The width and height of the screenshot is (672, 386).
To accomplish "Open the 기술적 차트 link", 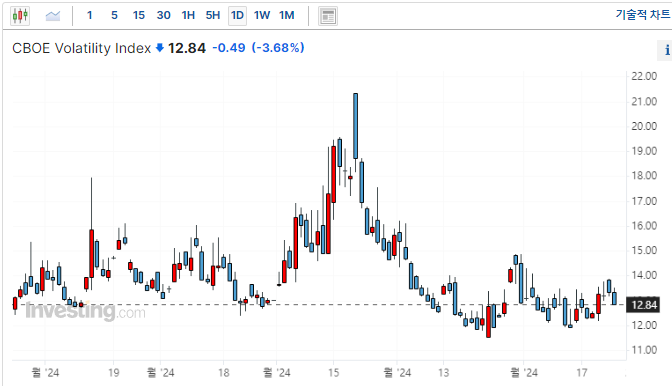I will tap(643, 15).
